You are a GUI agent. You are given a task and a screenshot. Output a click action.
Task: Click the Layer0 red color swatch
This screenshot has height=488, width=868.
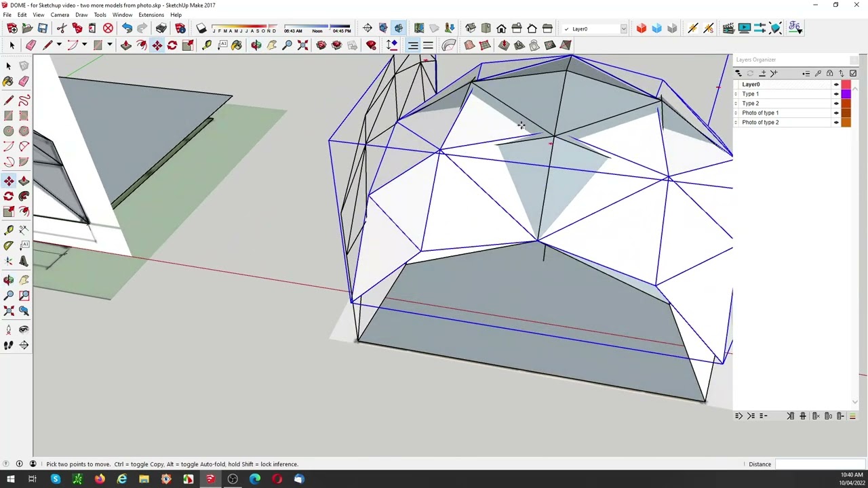pos(846,85)
